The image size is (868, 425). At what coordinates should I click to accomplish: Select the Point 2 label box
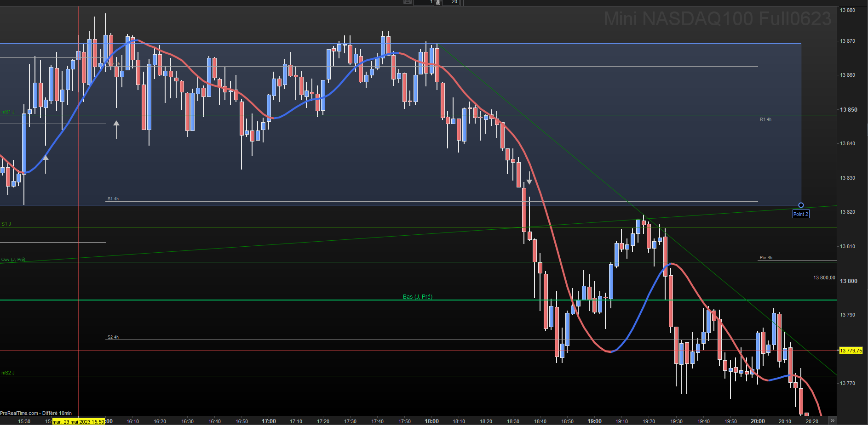(x=800, y=214)
